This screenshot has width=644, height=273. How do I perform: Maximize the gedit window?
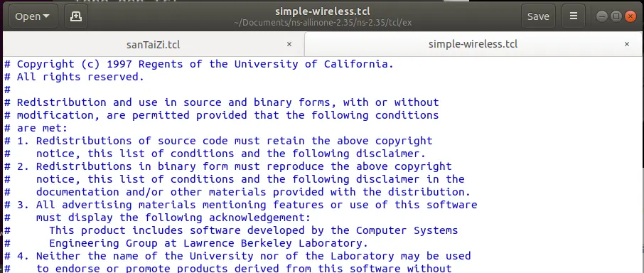click(616, 16)
